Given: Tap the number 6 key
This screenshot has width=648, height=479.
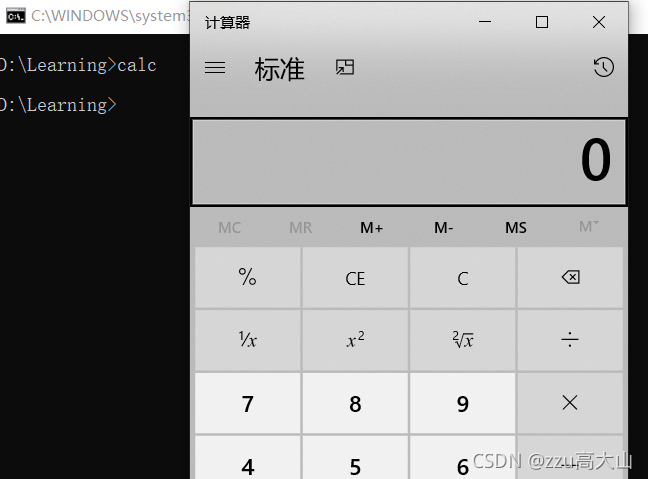Looking at the screenshot, I should point(462,458).
